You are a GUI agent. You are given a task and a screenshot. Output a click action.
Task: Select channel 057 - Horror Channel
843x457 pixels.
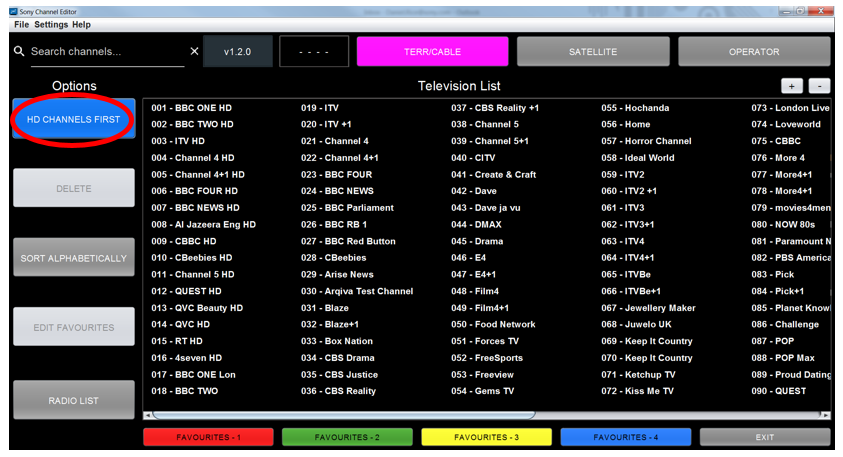click(646, 141)
